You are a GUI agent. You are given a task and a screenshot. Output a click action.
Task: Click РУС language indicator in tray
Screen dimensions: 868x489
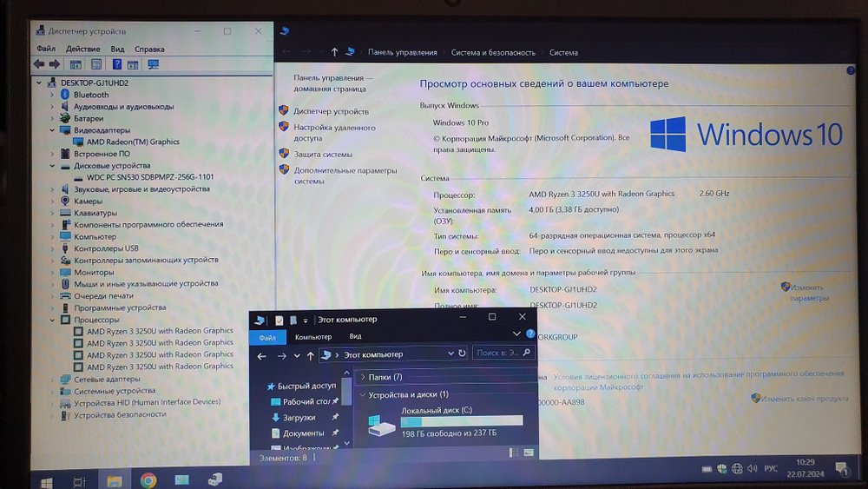771,468
